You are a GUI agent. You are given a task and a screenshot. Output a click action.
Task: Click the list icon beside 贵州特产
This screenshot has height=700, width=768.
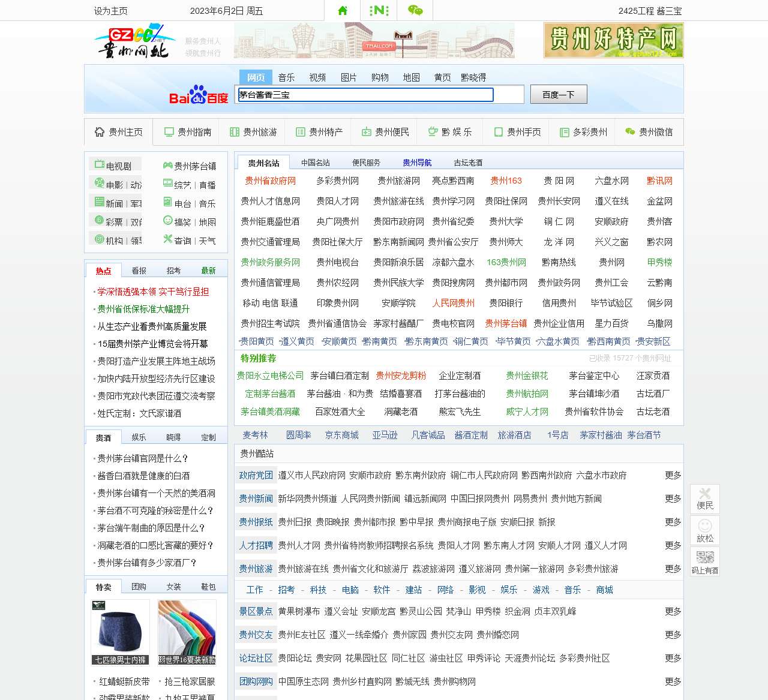pos(301,132)
